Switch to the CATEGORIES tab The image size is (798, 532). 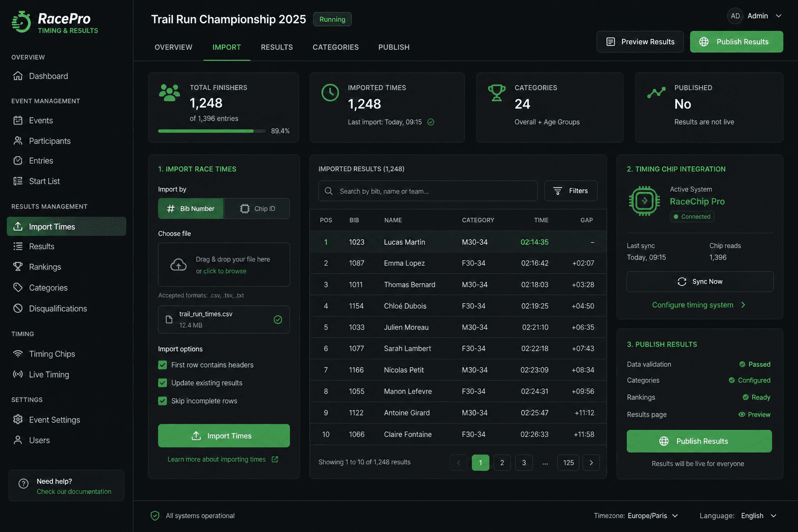point(336,47)
